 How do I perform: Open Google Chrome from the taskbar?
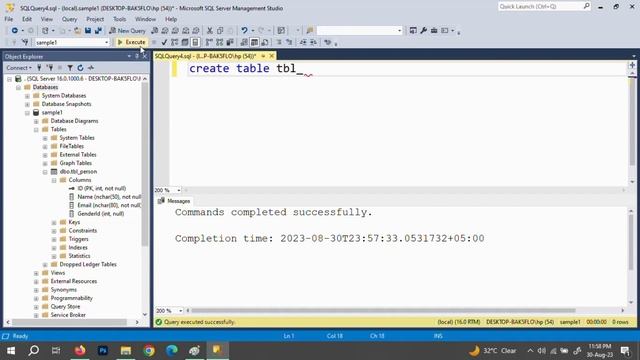point(149,351)
